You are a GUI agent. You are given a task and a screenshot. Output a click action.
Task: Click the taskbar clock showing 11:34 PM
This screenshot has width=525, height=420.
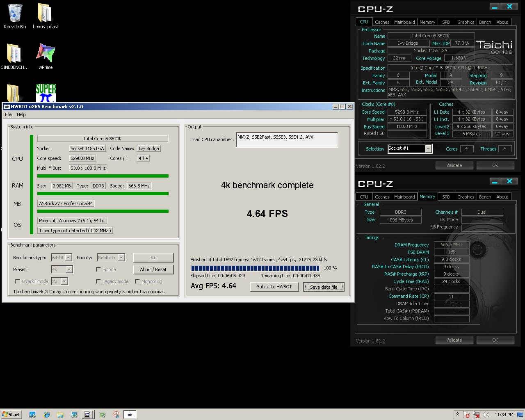pyautogui.click(x=504, y=415)
